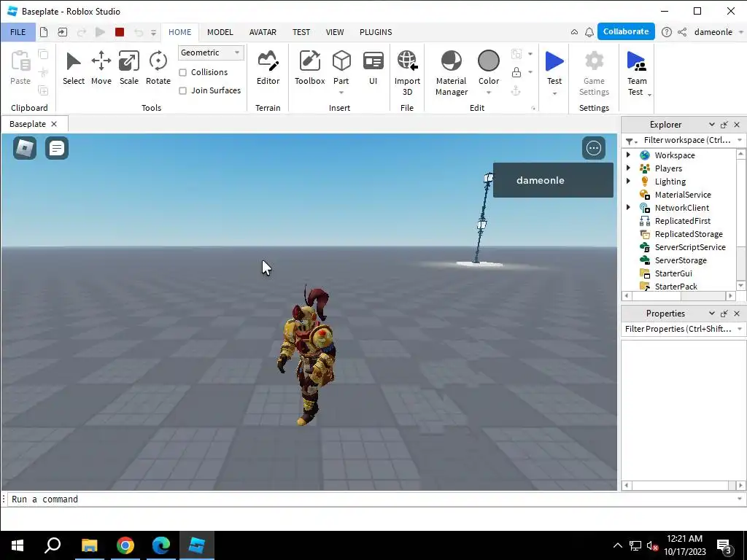Open the Color picker dropdown arrow
Viewport: 747px width, 560px height.
[488, 93]
